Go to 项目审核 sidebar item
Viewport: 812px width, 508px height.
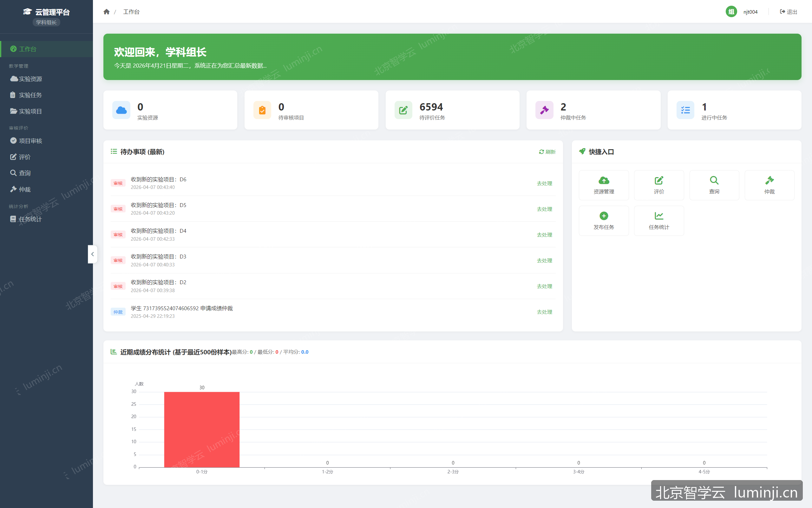(46, 141)
